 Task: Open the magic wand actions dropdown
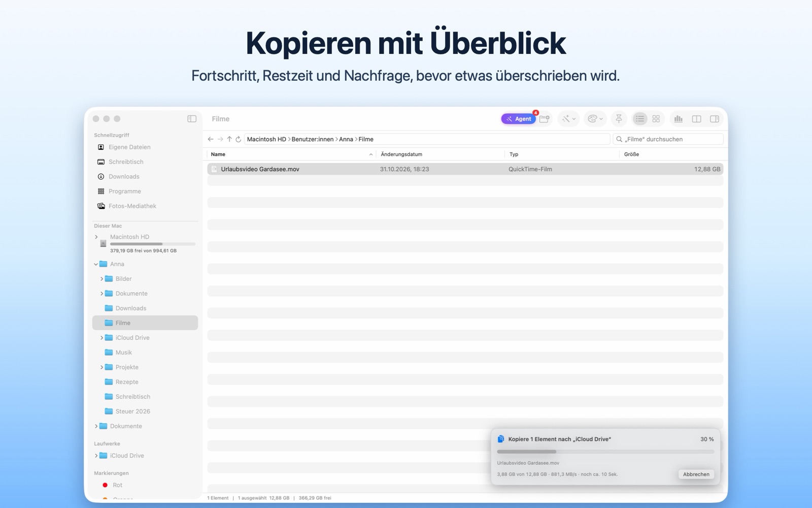click(568, 119)
